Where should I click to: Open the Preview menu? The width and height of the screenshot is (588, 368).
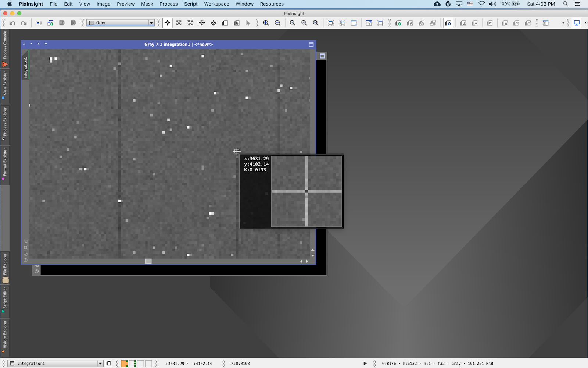(x=126, y=4)
